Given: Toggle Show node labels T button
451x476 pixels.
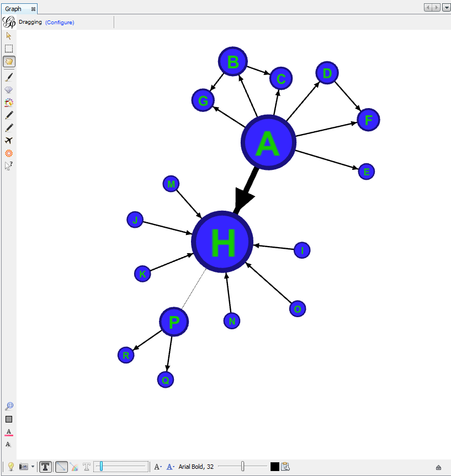Looking at the screenshot, I should [45, 467].
